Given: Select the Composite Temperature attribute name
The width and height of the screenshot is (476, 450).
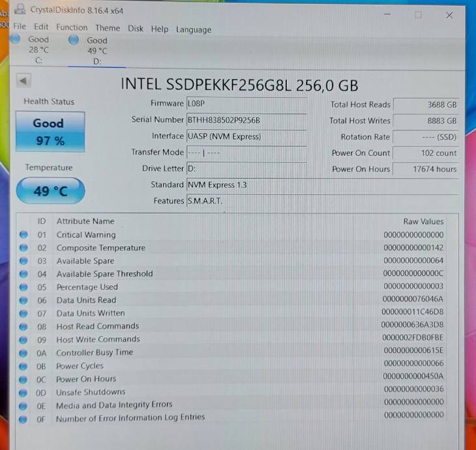Looking at the screenshot, I should click(101, 248).
